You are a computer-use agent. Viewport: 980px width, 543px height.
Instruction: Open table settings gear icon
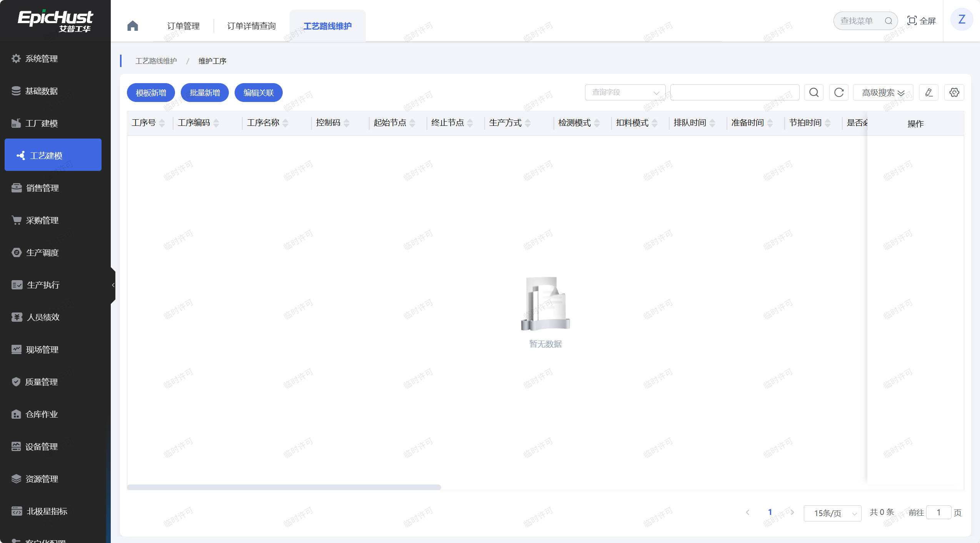click(x=954, y=92)
